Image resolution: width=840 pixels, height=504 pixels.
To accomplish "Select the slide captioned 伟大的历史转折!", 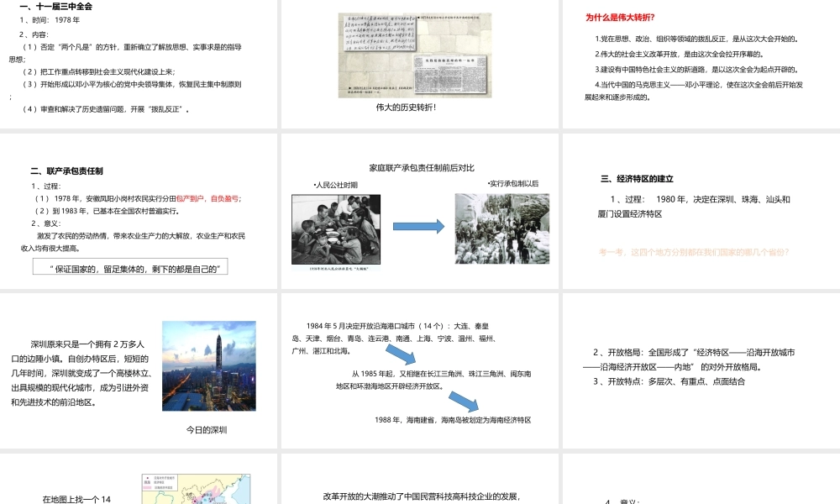I will point(419,63).
